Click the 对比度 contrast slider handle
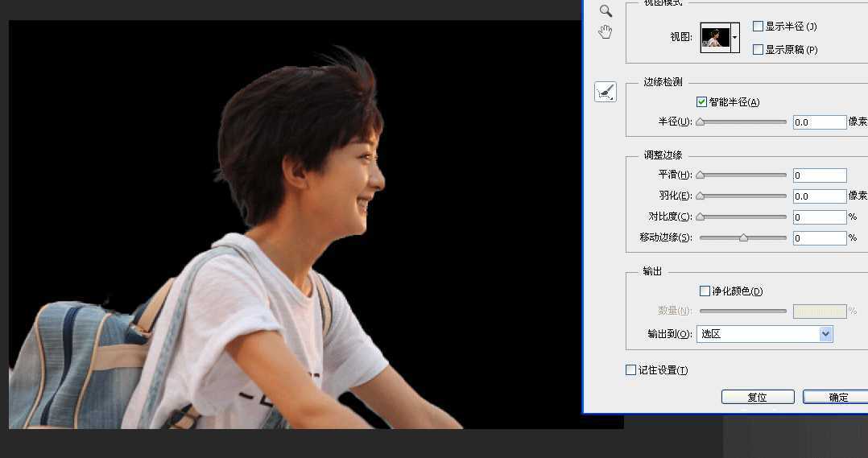Image resolution: width=868 pixels, height=458 pixels. (701, 217)
